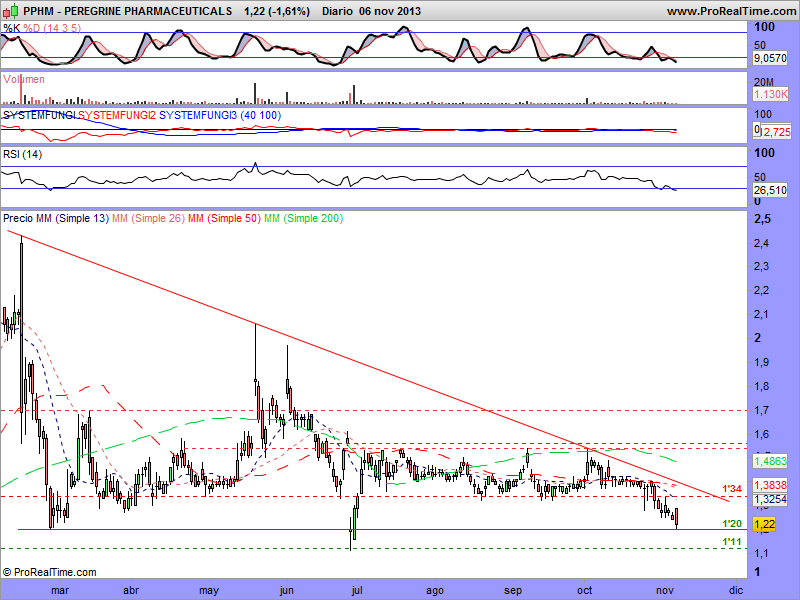Screen dimensions: 800x600
Task: Click the volume value 1.130K
Action: pyautogui.click(x=770, y=94)
